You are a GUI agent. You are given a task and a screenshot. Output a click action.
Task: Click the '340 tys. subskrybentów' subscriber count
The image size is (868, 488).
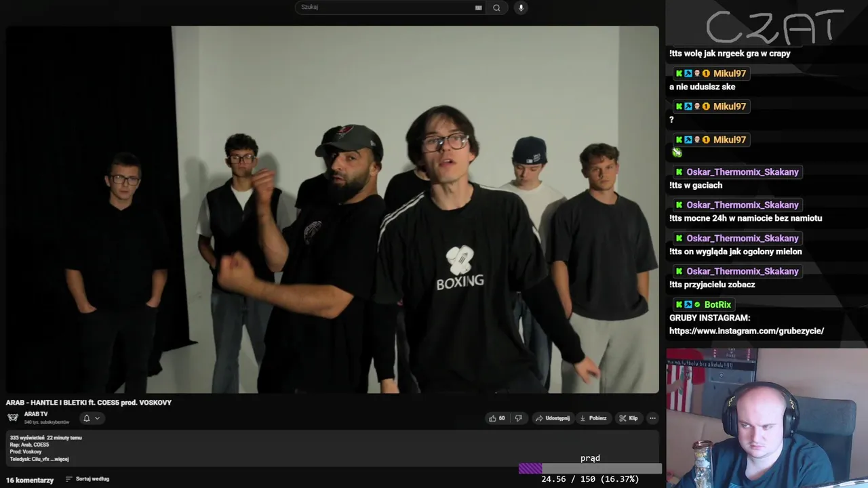point(47,422)
